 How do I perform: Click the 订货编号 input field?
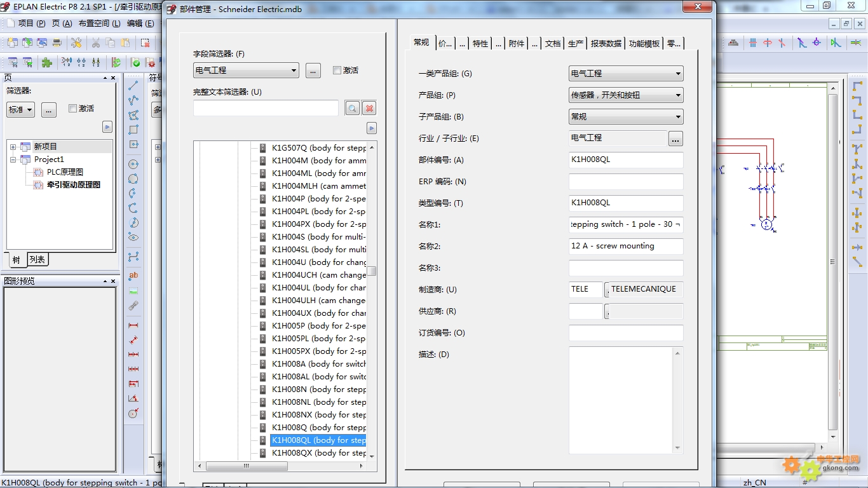(626, 333)
